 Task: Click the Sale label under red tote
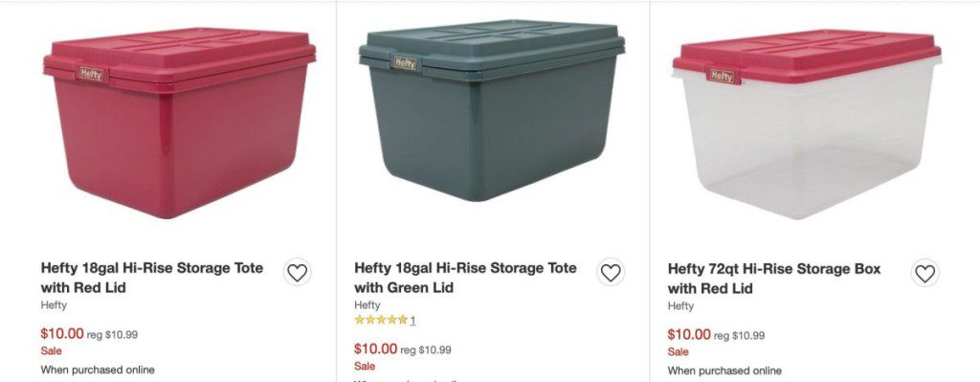pos(52,351)
